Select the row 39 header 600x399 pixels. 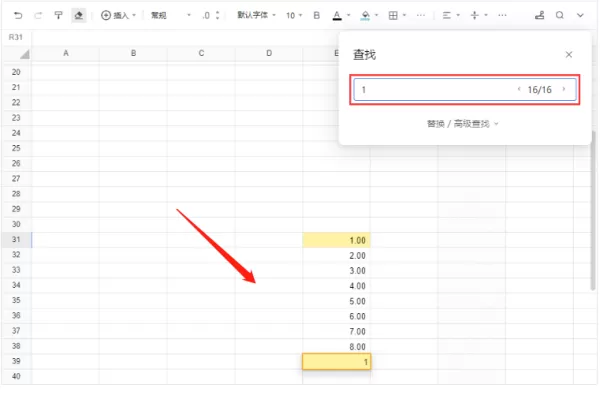pyautogui.click(x=16, y=361)
